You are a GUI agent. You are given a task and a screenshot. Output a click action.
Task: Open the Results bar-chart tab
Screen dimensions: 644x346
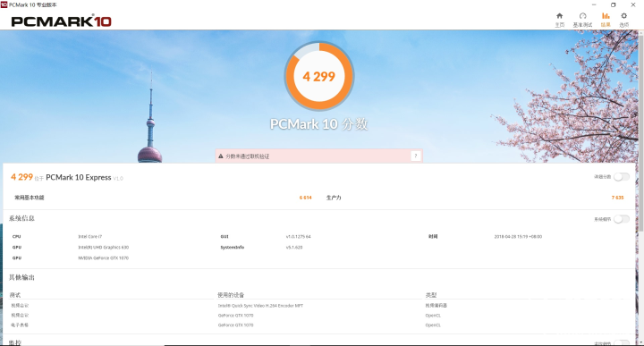[606, 20]
